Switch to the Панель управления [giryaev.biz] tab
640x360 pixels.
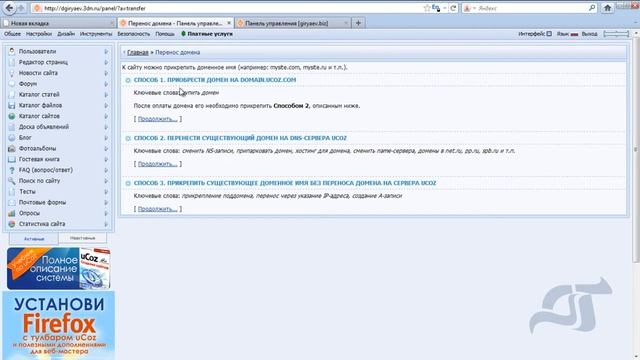(292, 23)
